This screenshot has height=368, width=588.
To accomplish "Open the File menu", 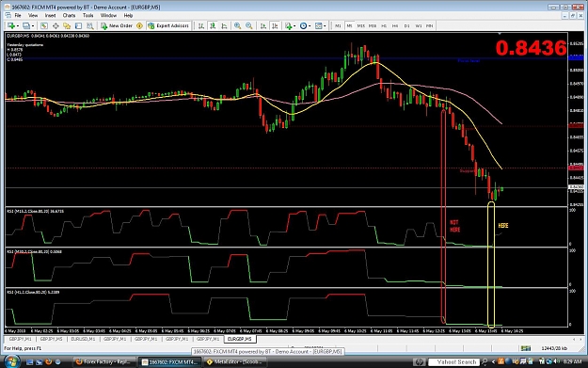I will click(18, 15).
